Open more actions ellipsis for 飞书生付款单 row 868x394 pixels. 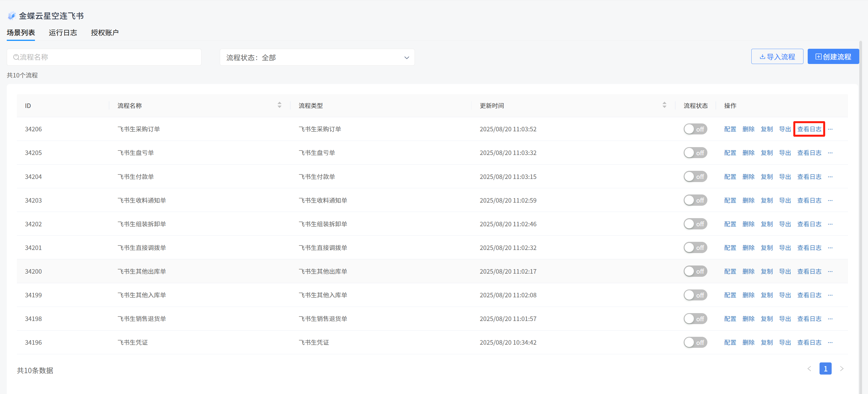pos(830,177)
